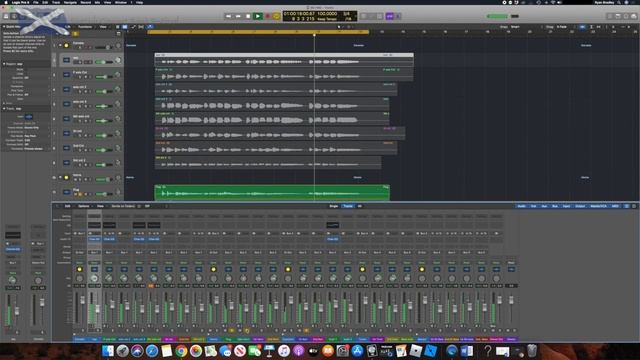
Task: Toggle the blue Catch Playhead button
Action: click(x=150, y=27)
